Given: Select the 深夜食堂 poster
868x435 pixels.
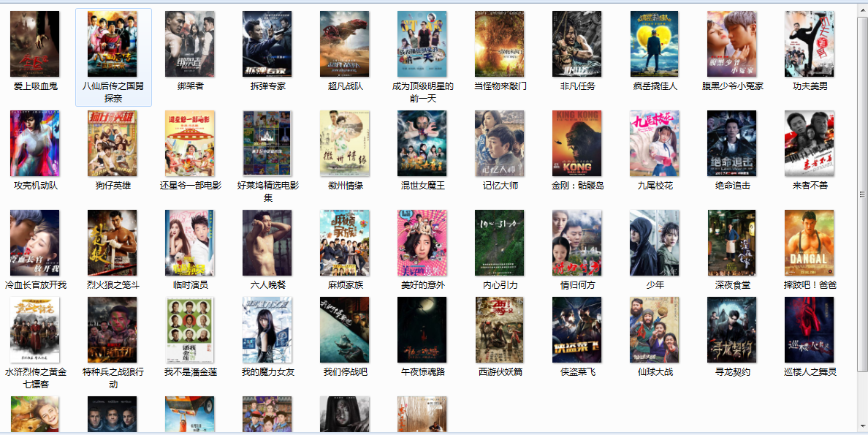Looking at the screenshot, I should [732, 243].
